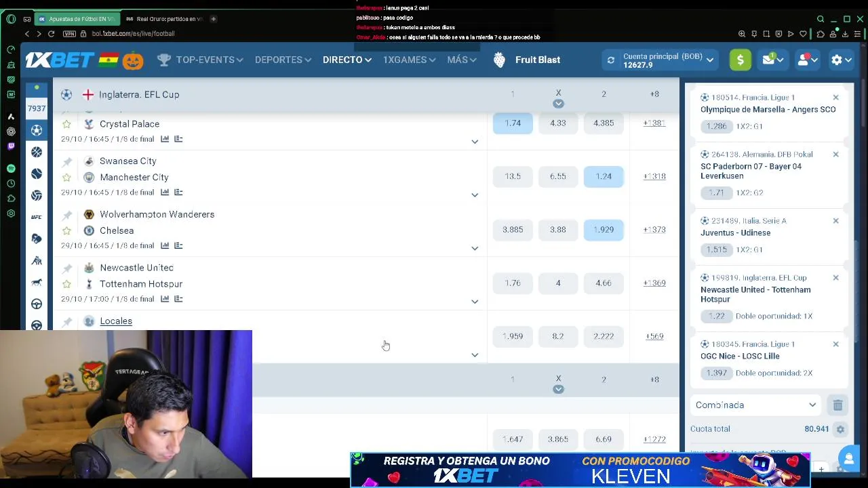Open the 1XBET KLEVEN promo banner
Screen dimensions: 868x488
click(x=580, y=469)
